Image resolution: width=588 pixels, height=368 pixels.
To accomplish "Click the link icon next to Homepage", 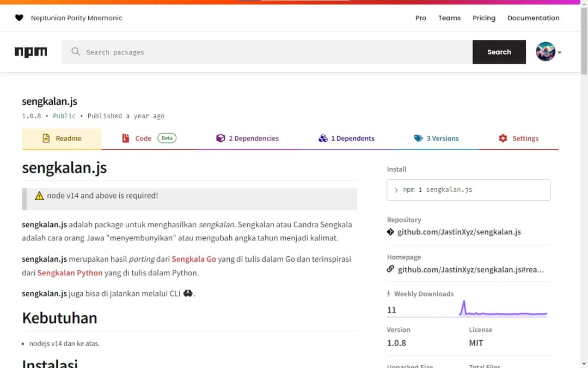I will click(x=390, y=269).
